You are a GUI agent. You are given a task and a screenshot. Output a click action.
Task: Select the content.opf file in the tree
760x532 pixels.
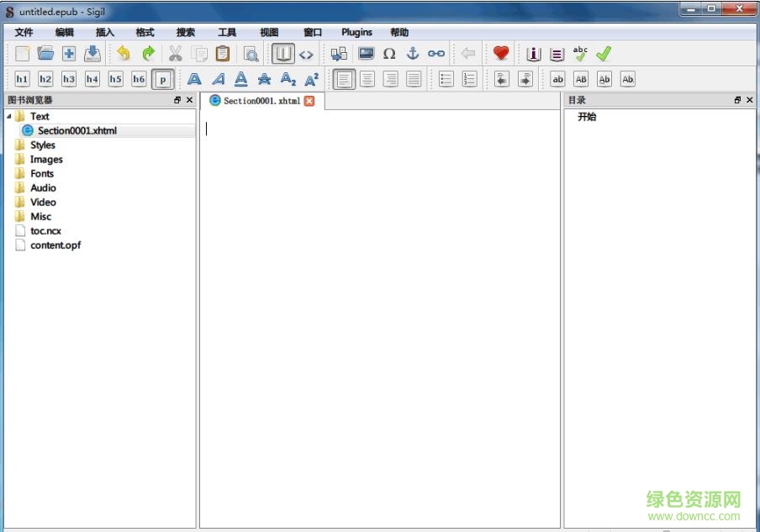(55, 245)
